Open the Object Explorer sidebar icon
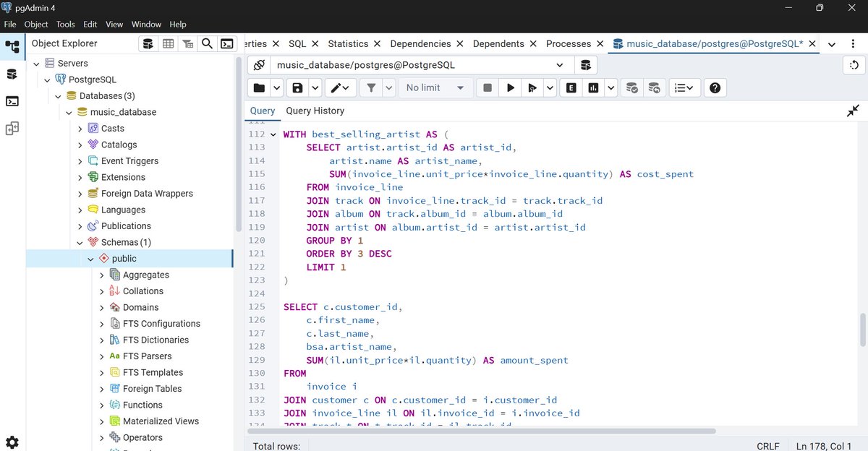 pos(12,47)
